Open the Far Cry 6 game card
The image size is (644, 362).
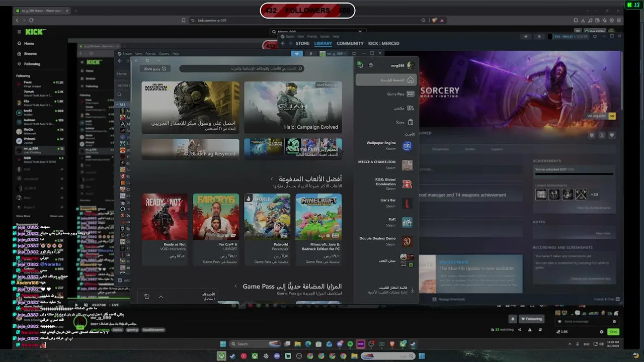click(x=216, y=229)
